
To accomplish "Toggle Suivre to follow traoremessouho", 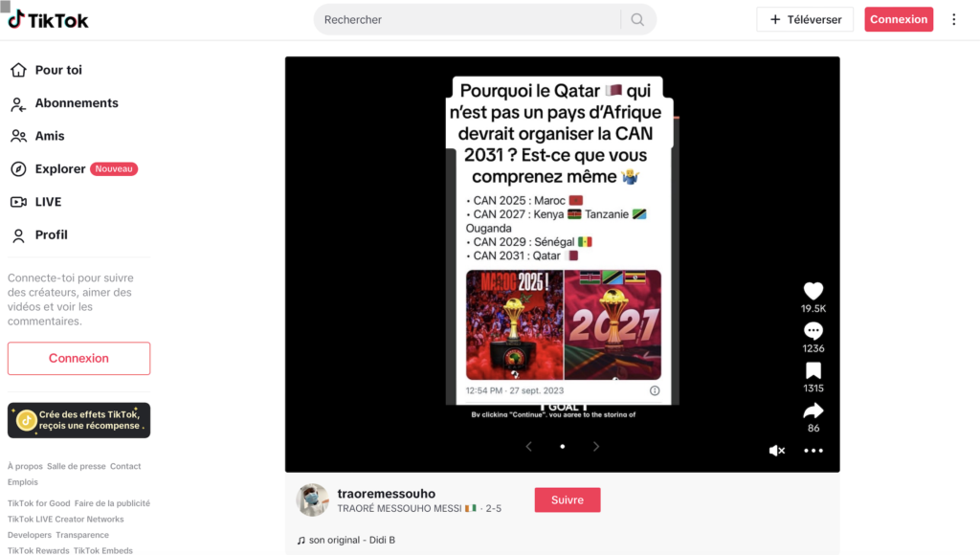I will [568, 500].
